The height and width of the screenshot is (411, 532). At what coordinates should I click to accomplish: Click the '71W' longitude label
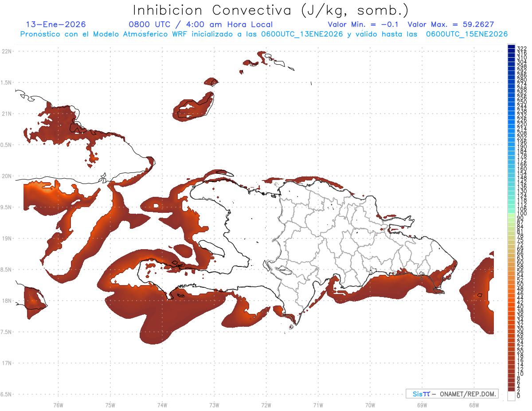pos(318,405)
